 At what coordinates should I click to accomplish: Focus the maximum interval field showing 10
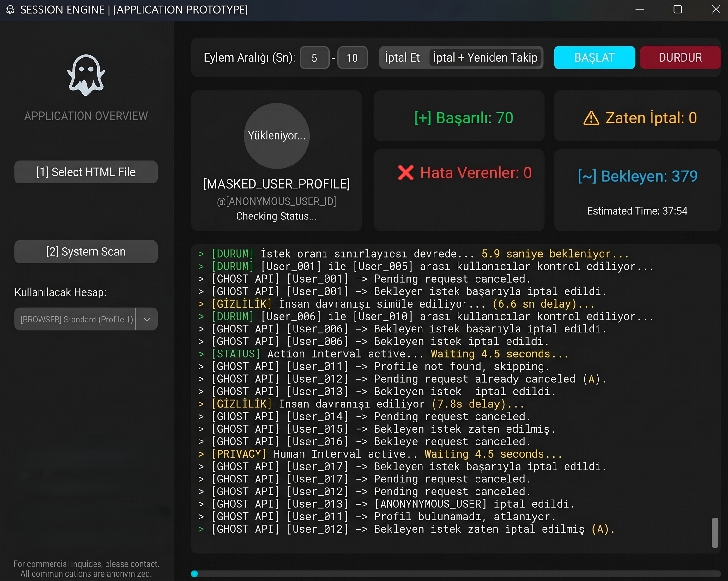pyautogui.click(x=352, y=58)
